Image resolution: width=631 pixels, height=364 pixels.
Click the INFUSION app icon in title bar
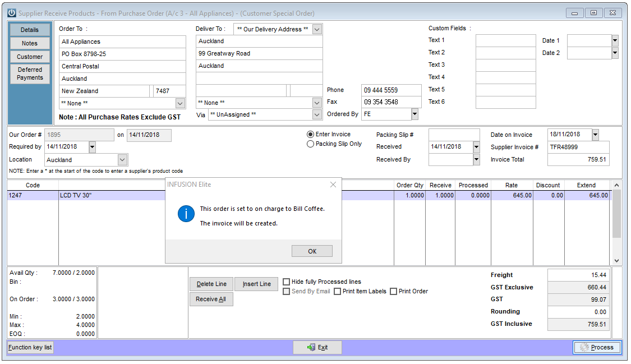point(12,13)
